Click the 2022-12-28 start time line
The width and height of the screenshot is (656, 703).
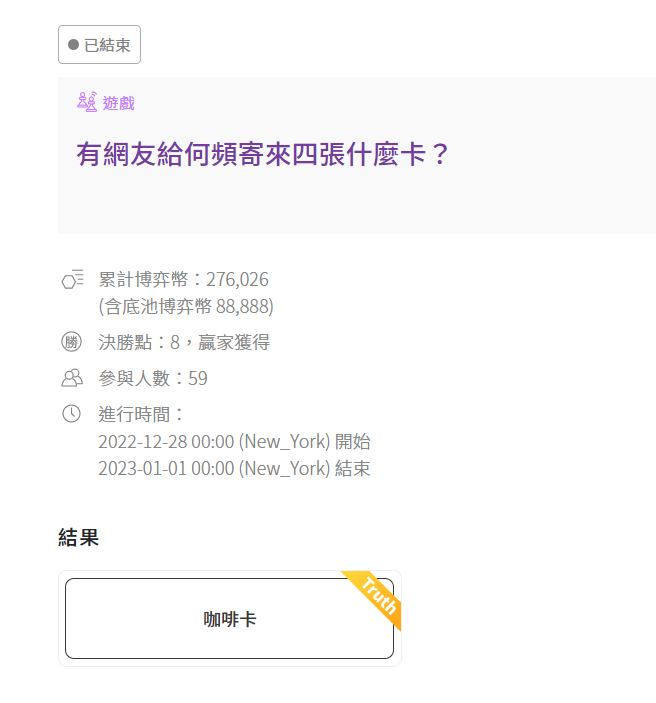point(234,441)
